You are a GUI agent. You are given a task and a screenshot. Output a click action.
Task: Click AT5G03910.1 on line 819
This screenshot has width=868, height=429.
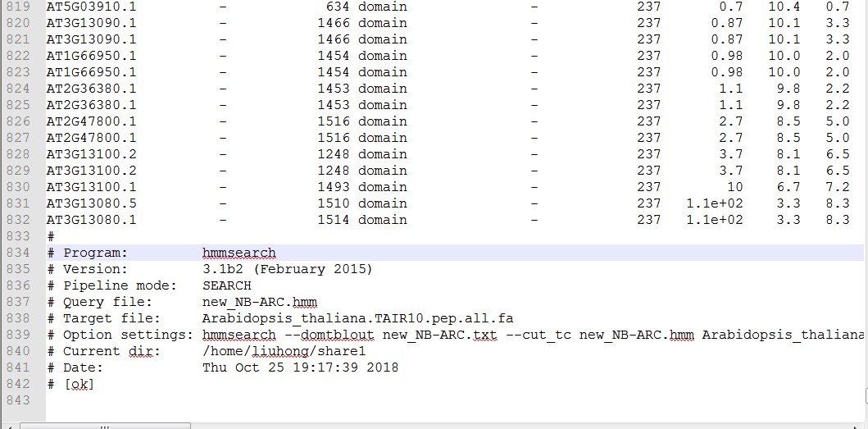point(91,7)
